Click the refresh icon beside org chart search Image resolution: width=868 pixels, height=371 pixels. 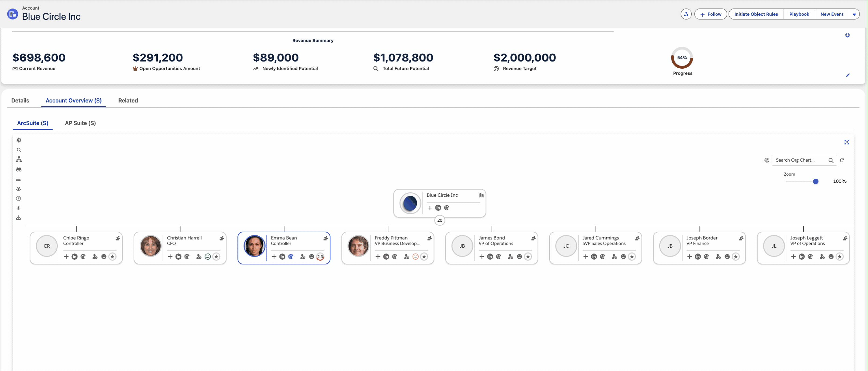point(842,160)
